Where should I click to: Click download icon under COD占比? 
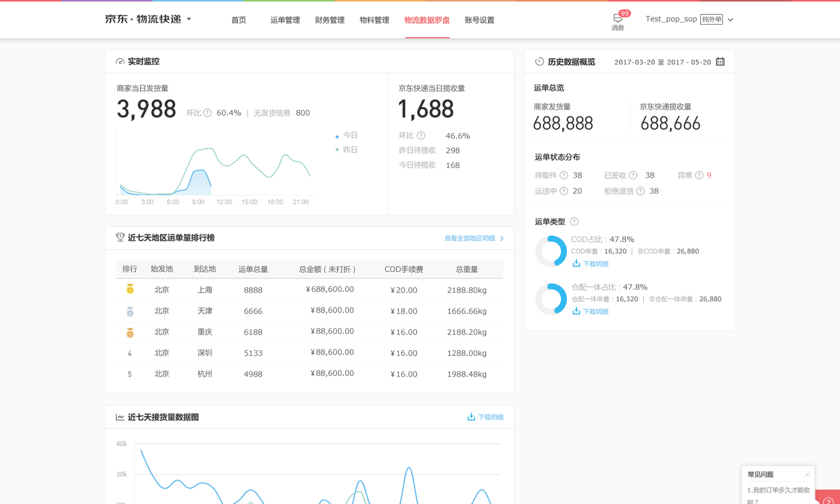[x=576, y=263]
